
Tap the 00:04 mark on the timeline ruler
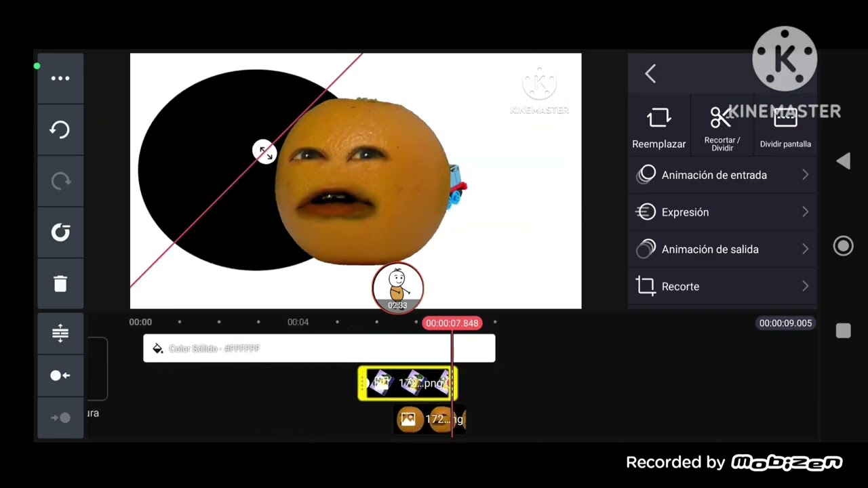[x=298, y=322]
